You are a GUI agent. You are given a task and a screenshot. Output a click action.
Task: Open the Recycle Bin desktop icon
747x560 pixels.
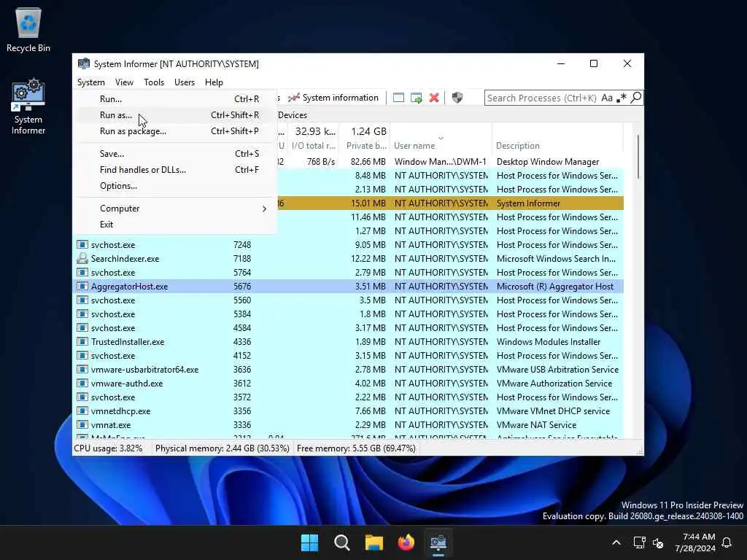(28, 29)
